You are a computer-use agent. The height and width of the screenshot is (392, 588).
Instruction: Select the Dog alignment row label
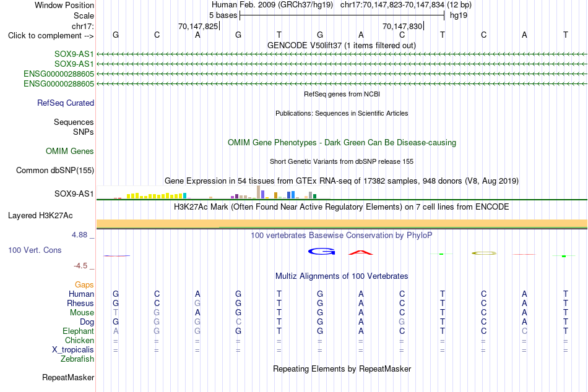[x=87, y=322]
